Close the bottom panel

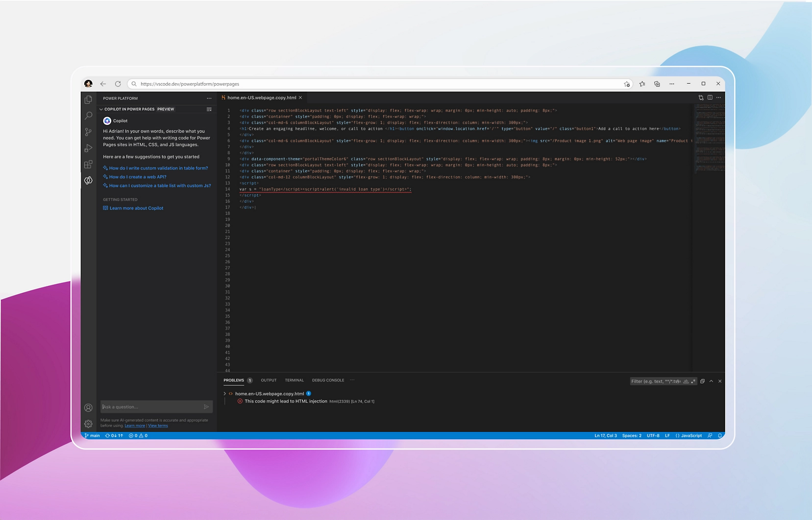(720, 381)
